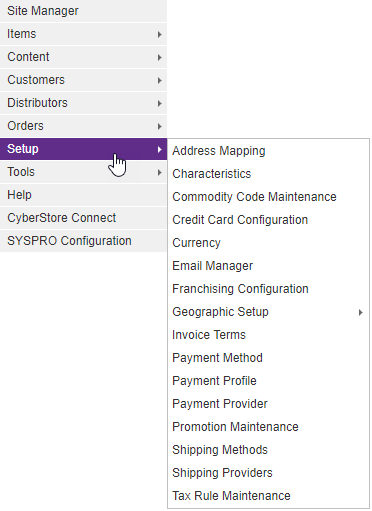Open Email Manager
The image size is (372, 511).
(268, 266)
